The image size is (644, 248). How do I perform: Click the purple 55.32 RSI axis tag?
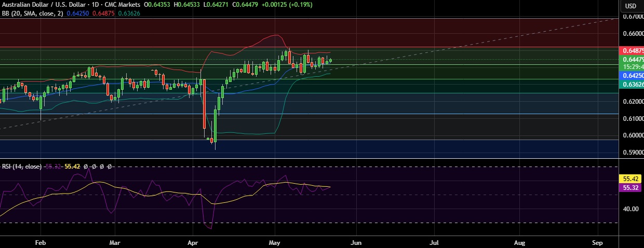click(x=630, y=187)
